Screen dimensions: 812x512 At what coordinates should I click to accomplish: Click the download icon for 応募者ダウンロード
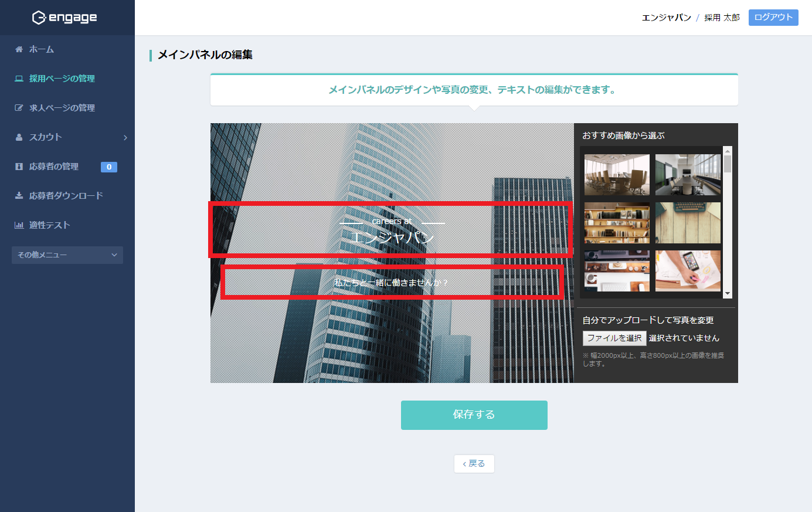(19, 196)
